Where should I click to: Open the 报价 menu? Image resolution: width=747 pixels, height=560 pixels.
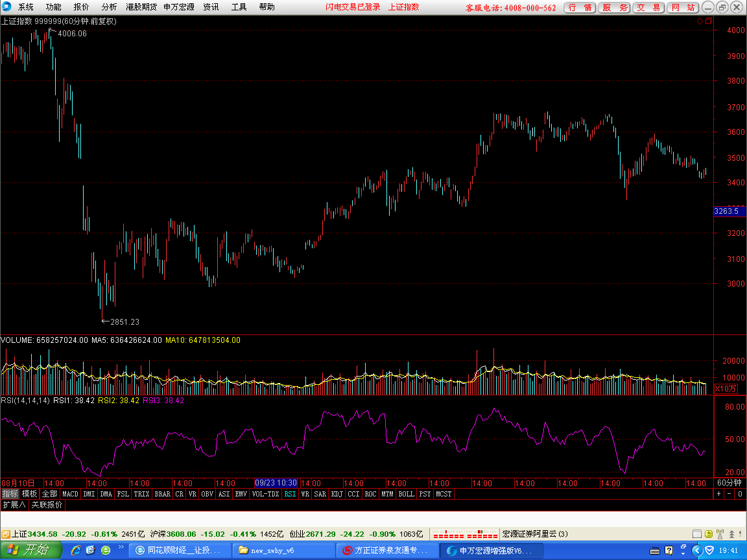81,7
